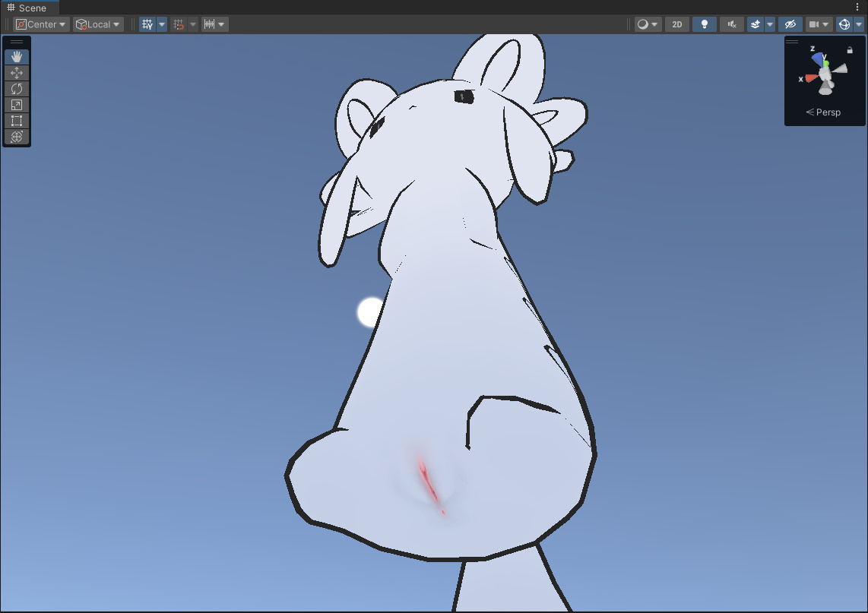Click the blue Z axis cone on gizmo
868x613 pixels.
(x=817, y=58)
